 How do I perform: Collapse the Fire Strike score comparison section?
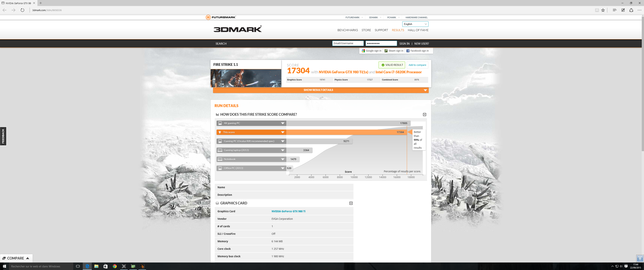425,114
